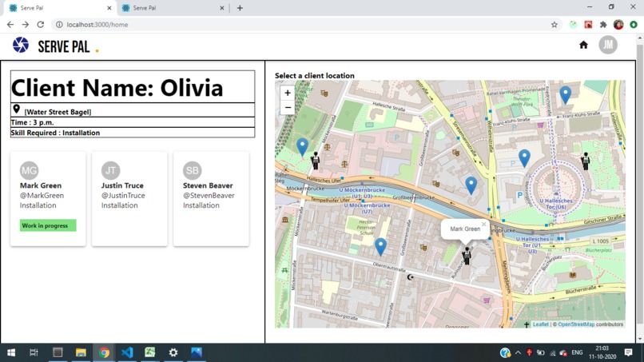Open Justin Truce worker card
The height and width of the screenshot is (362, 644).
click(129, 199)
